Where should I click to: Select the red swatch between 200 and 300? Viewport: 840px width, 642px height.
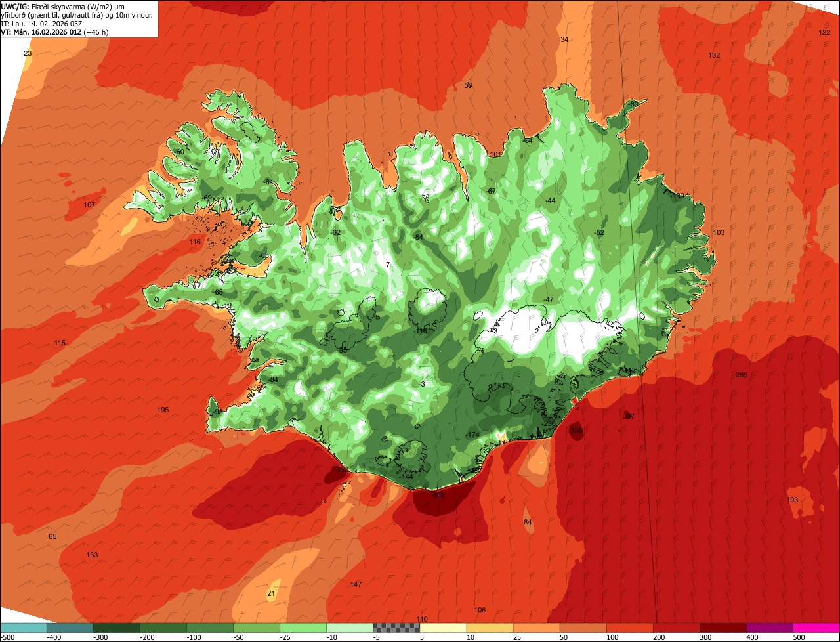[676, 628]
